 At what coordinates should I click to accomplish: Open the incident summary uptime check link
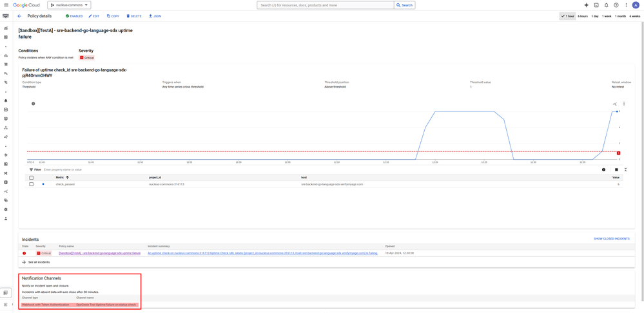pyautogui.click(x=262, y=253)
